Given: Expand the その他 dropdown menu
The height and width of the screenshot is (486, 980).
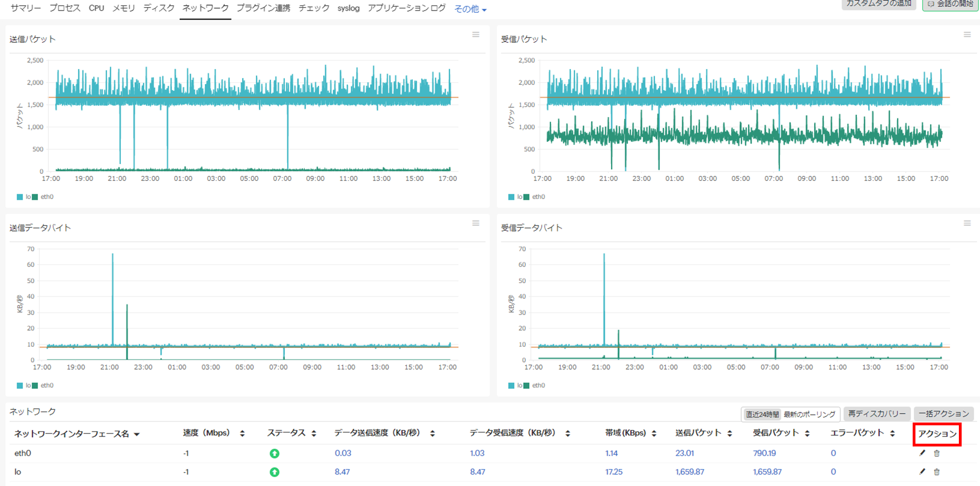Looking at the screenshot, I should 470,9.
